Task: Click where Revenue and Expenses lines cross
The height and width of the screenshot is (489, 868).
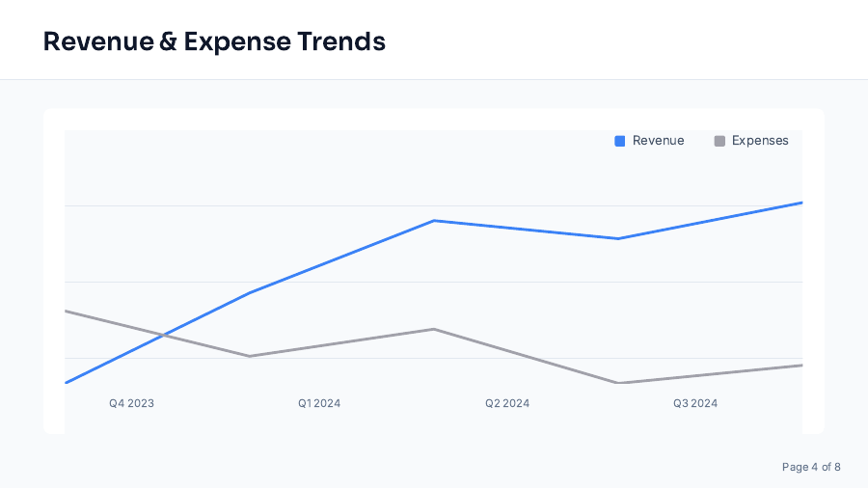Action: 163,336
